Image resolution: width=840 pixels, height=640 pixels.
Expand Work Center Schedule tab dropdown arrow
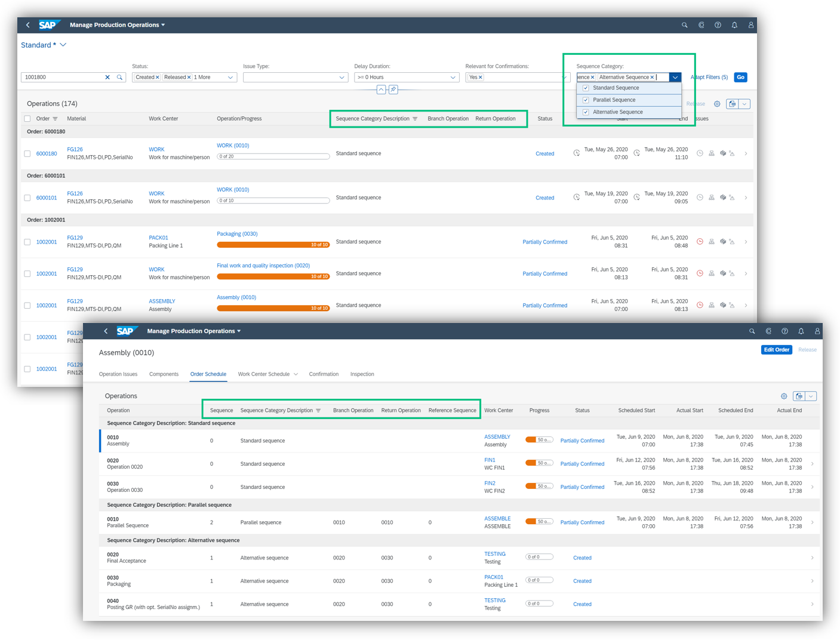click(296, 374)
